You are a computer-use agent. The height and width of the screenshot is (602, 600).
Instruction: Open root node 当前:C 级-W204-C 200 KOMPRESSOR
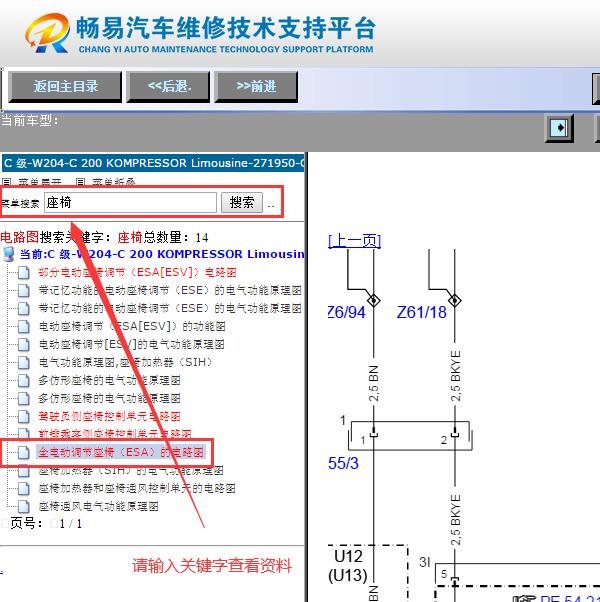pyautogui.click(x=162, y=254)
